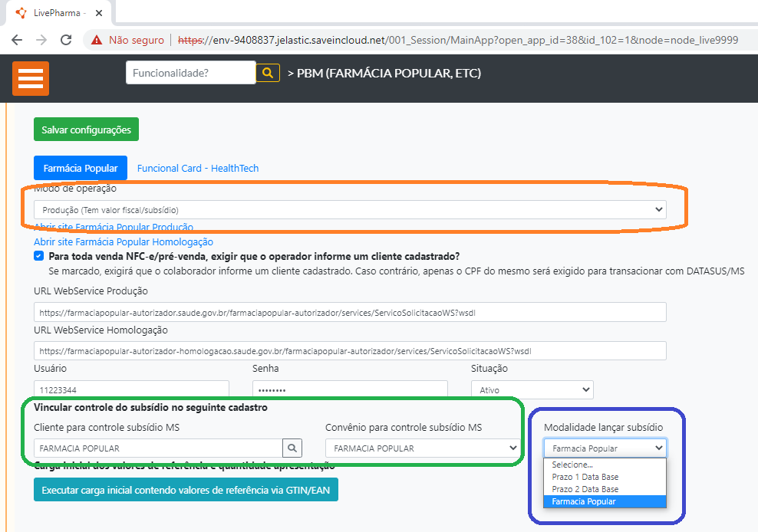Click the 'Não seguro' security warning icon
This screenshot has height=532, width=758.
[97, 40]
